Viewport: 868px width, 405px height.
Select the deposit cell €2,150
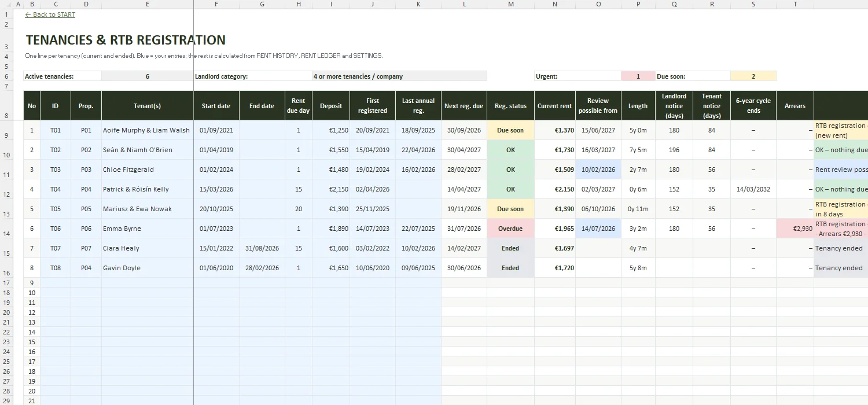(331, 189)
